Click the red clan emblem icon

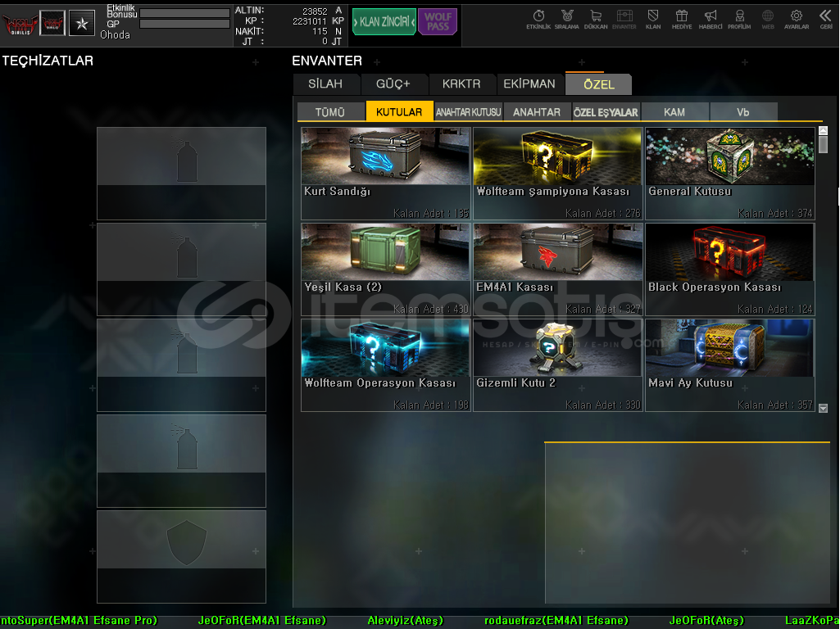(52, 24)
